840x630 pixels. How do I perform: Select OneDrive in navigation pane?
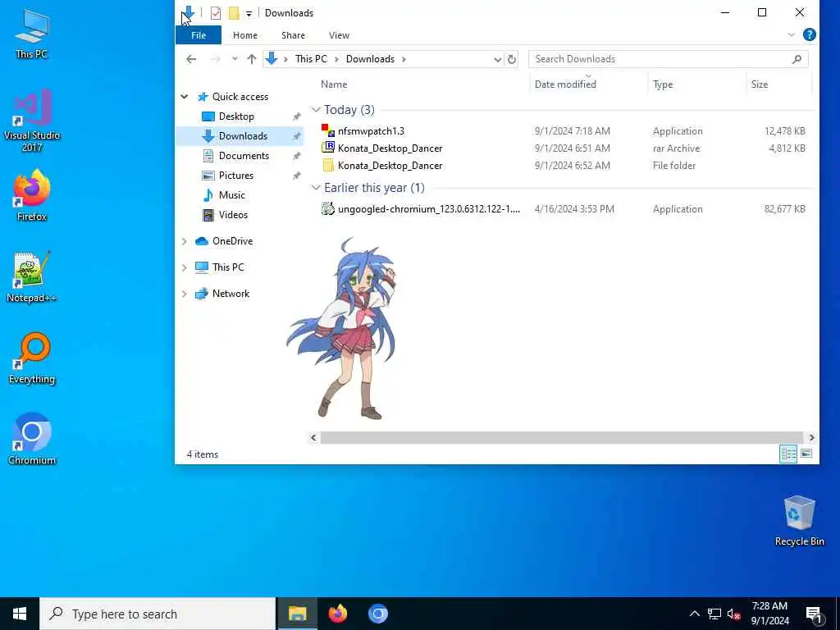click(x=232, y=241)
